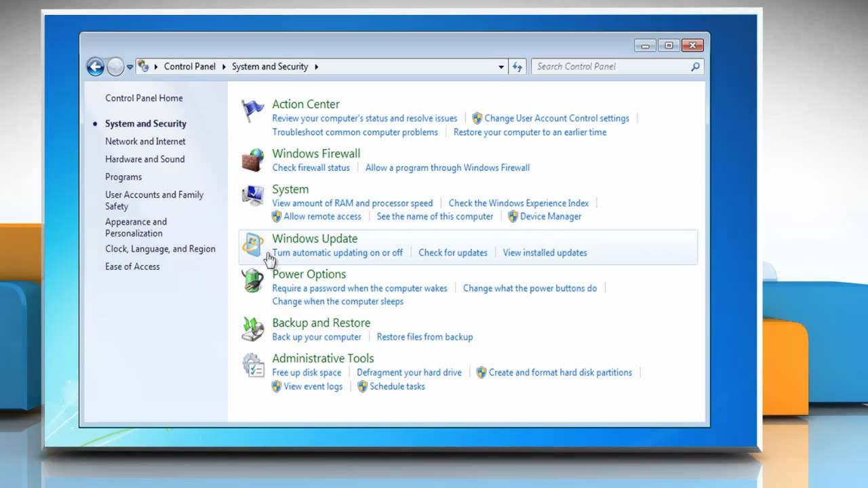This screenshot has height=488, width=868.
Task: Click the grayed Forward arrow button
Action: tap(115, 66)
